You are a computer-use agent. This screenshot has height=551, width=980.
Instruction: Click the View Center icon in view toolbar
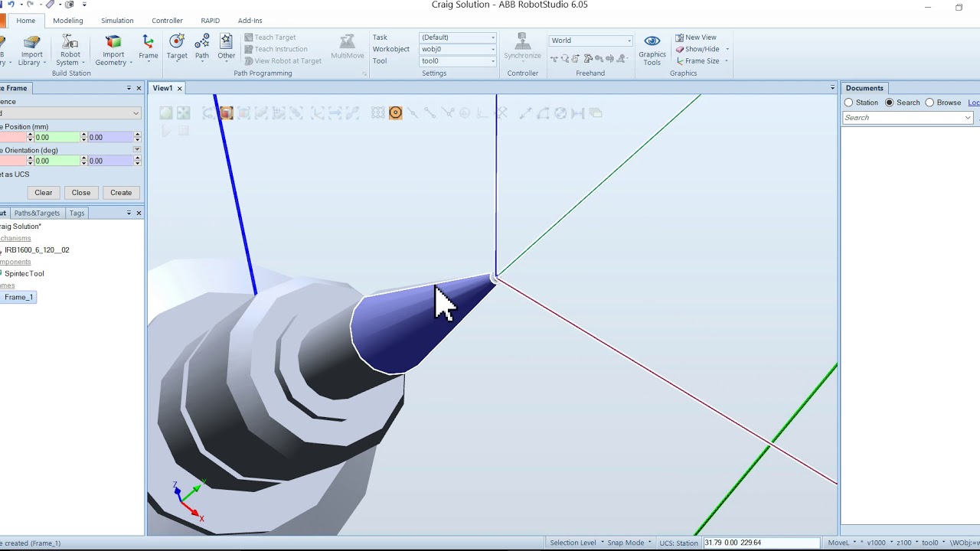coord(183,113)
